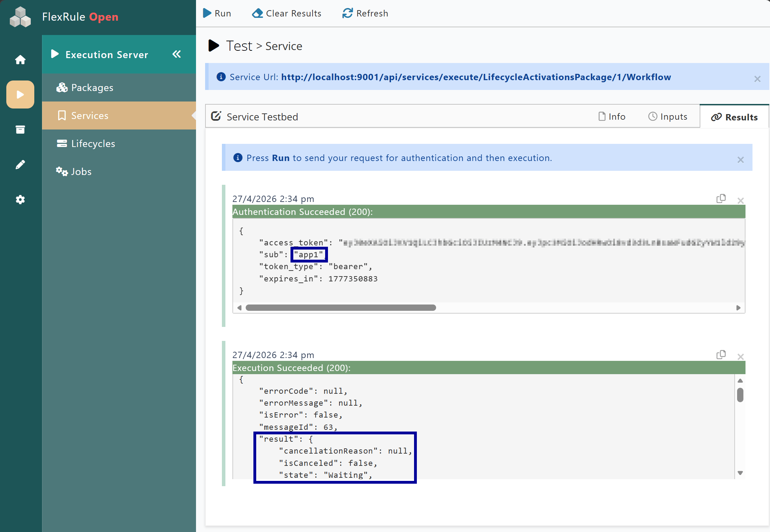Viewport: 770px width, 532px height.
Task: Click the execution result vertical scrollbar thumb
Action: (x=740, y=395)
